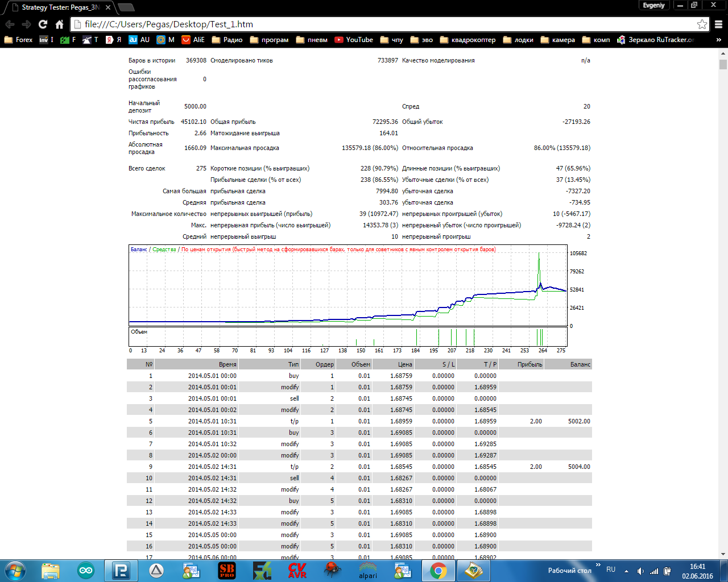Image resolution: width=728 pixels, height=582 pixels.
Task: Click the 2014.05.01 10:31 t/p row time
Action: pos(212,421)
